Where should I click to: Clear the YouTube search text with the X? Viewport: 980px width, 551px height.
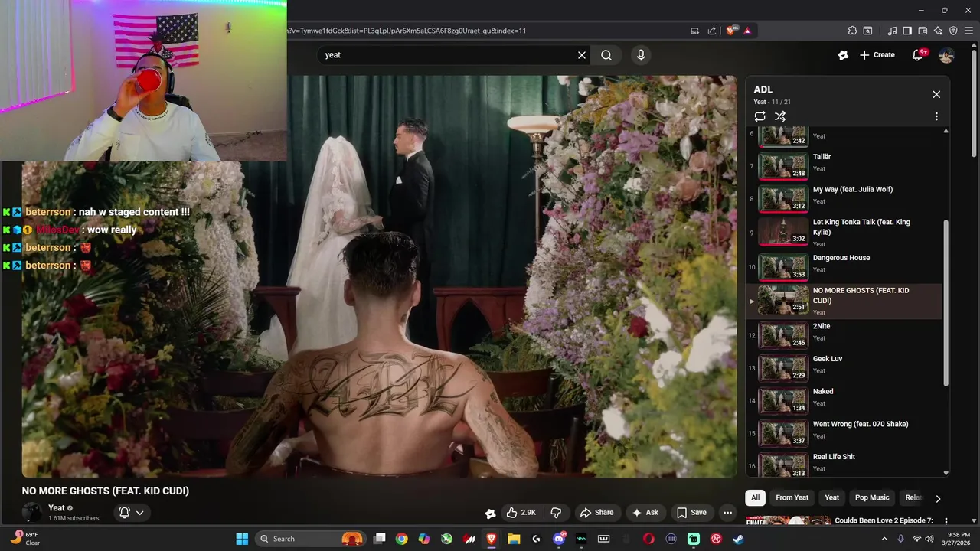coord(582,55)
